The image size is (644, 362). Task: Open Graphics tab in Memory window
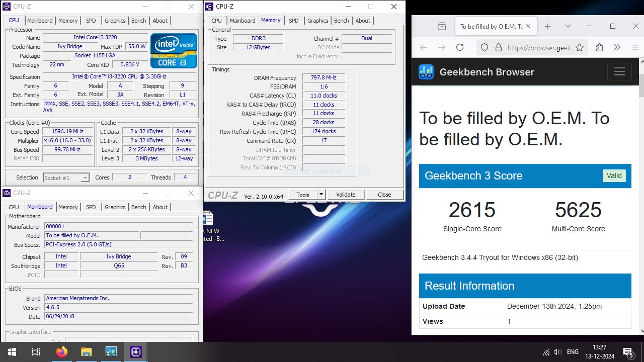[318, 21]
